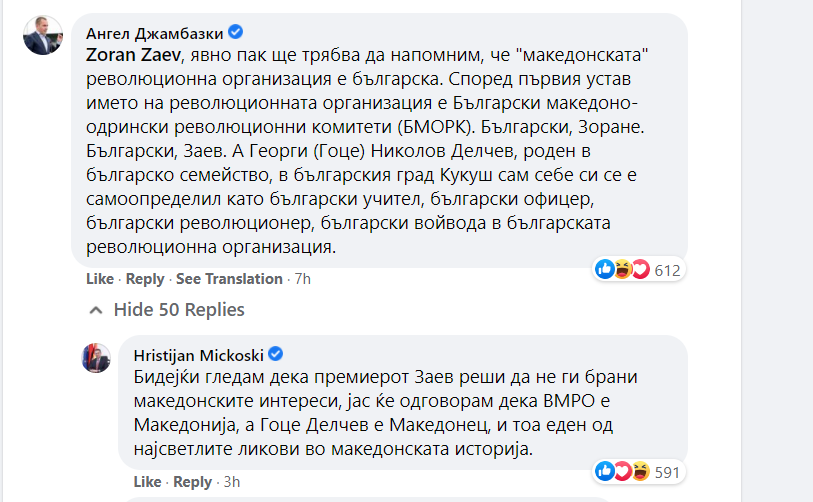This screenshot has width=813, height=502.
Task: Click the heart reaction icon beside 591
Action: coord(622,470)
